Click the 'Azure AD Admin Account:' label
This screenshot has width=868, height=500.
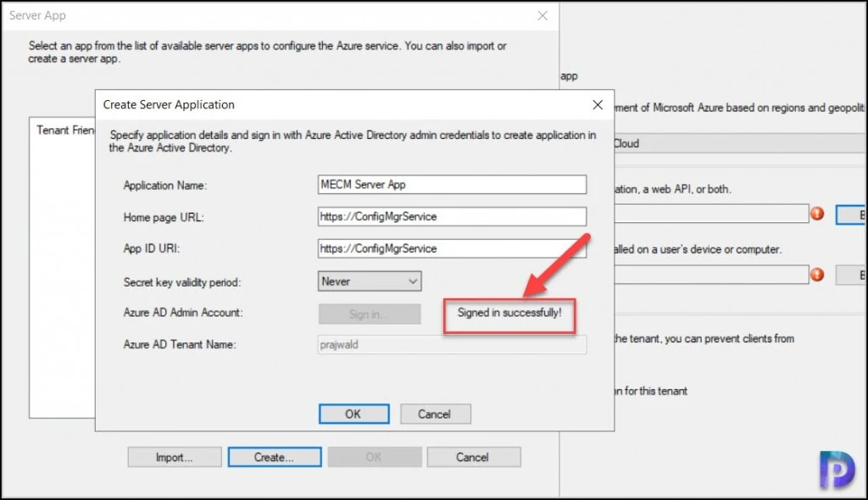point(183,313)
